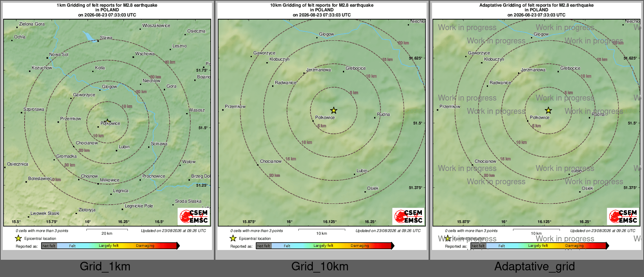This screenshot has height=277, width=644.
Task: Click Przemkow on the 10km map
Action: (235, 106)
